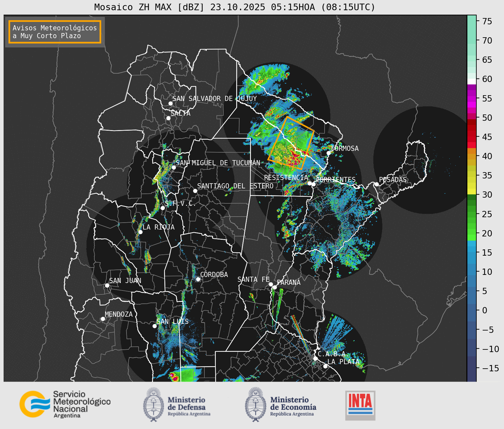504x429 pixels.
Task: Click the LA PLATA city dot
Action: 325,366
